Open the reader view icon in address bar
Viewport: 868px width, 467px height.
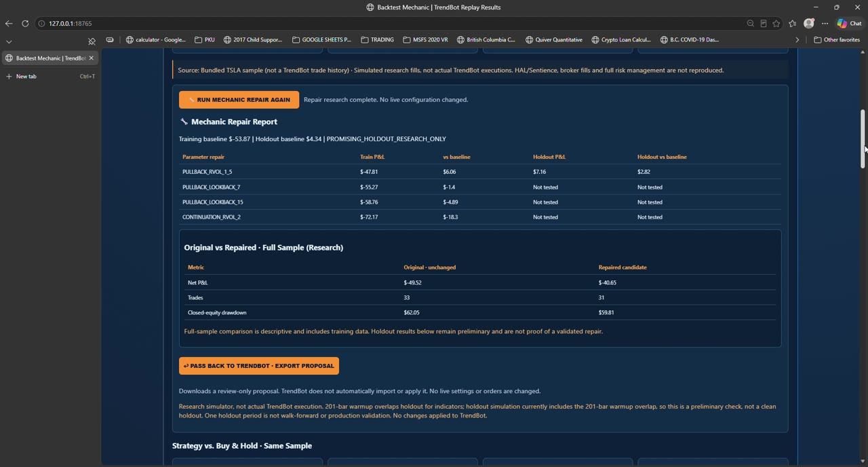tap(764, 23)
